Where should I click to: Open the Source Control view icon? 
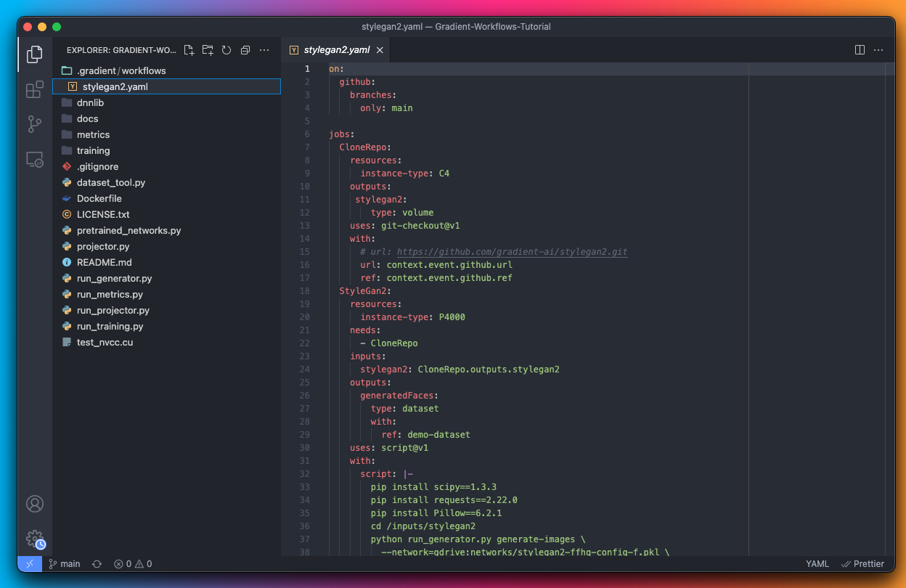tap(34, 124)
